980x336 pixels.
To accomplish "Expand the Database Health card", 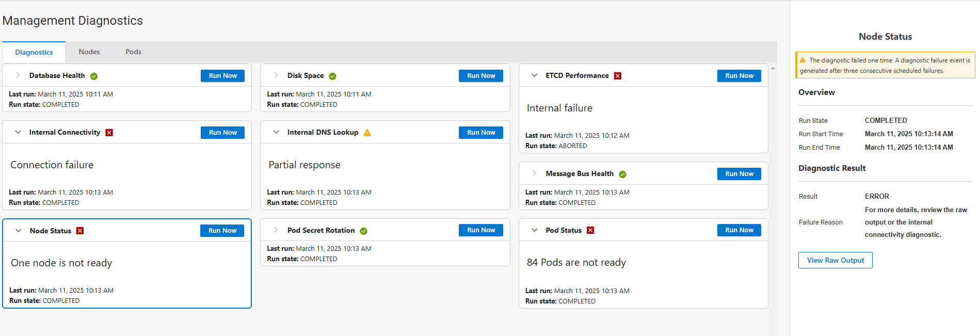I will point(18,75).
